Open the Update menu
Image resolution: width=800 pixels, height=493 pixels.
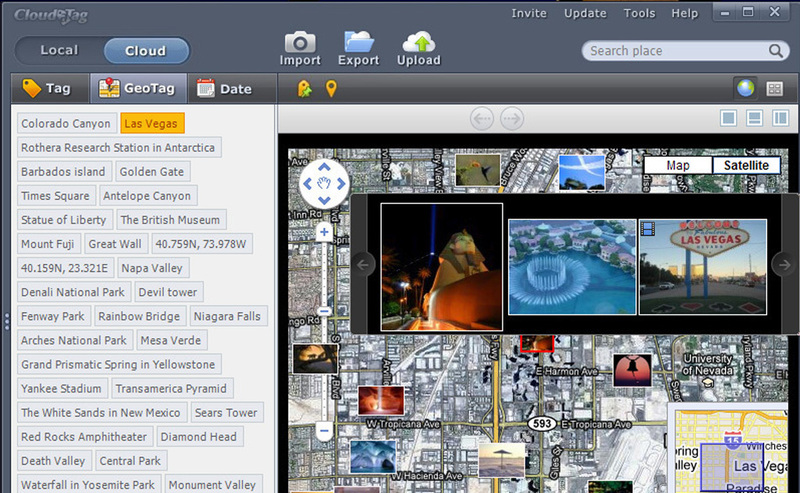click(585, 13)
